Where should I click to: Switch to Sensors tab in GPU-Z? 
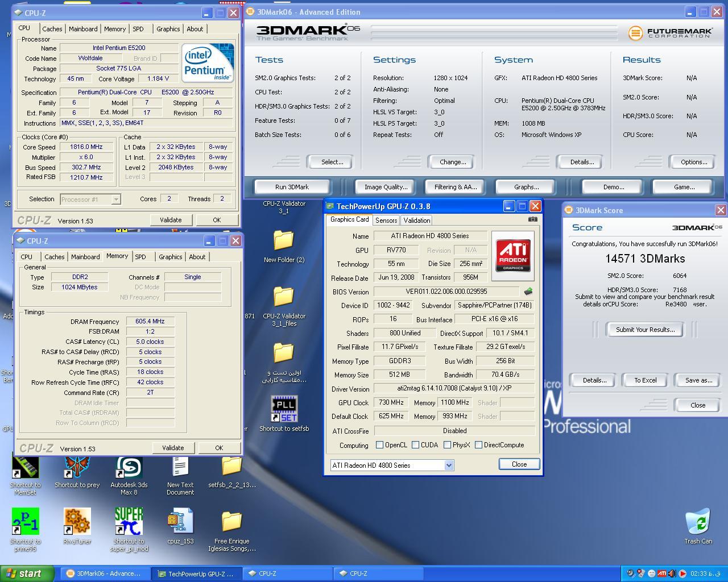click(386, 221)
